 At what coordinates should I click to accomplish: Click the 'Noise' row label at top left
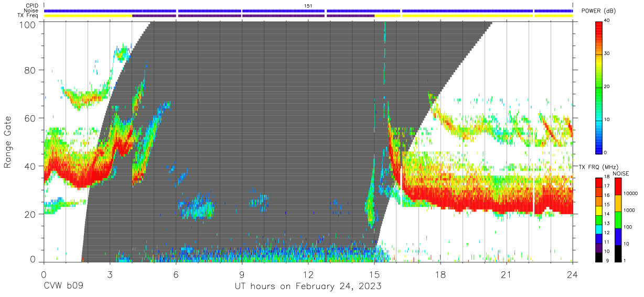(x=32, y=10)
